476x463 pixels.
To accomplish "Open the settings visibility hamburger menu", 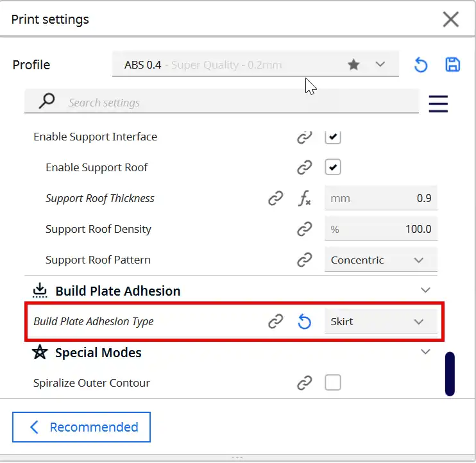I will (438, 104).
